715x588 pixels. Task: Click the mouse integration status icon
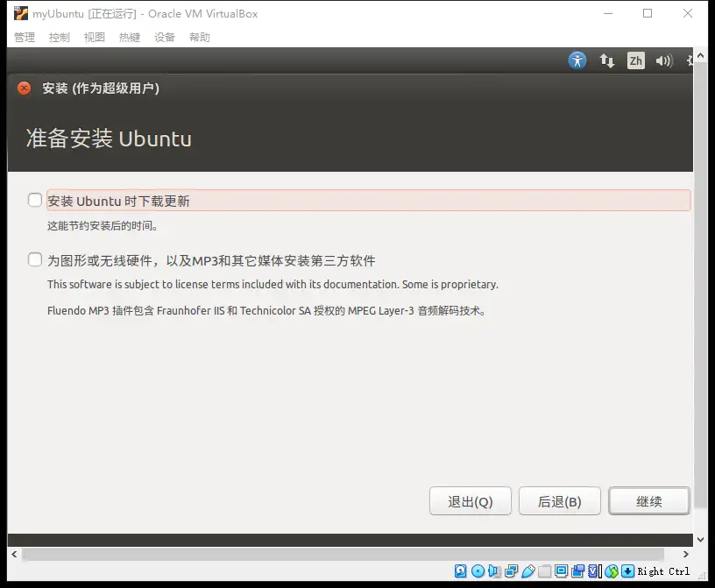(612, 571)
